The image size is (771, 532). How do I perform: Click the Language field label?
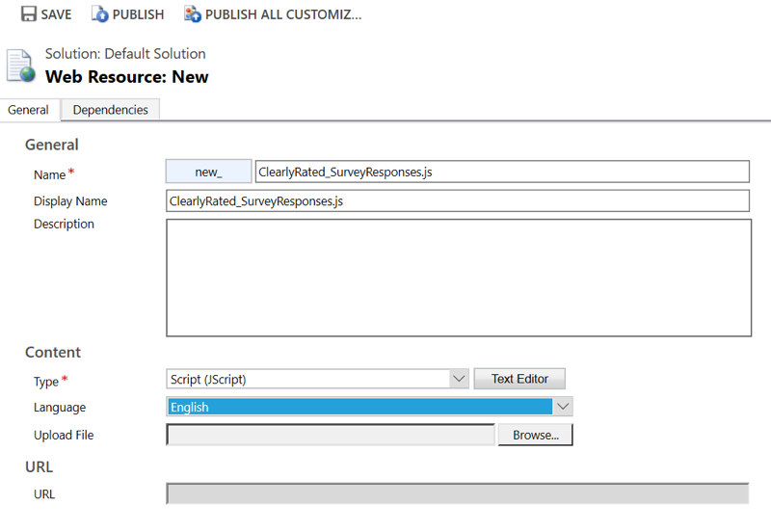60,408
